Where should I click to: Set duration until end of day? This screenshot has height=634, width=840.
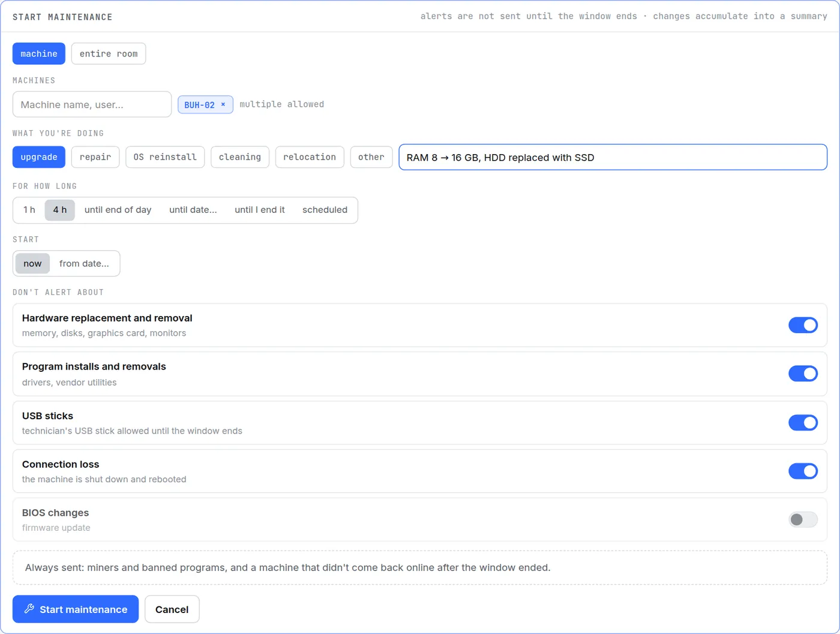point(118,210)
